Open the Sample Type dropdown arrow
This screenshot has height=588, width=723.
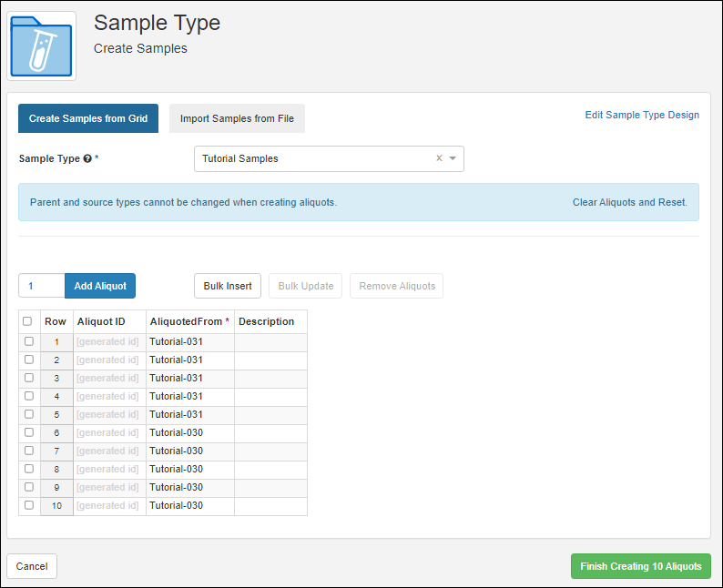453,158
